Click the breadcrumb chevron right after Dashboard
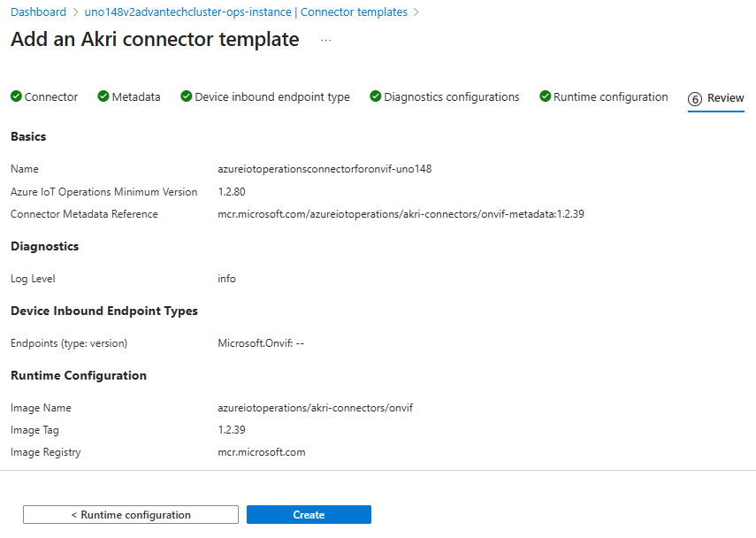Image resolution: width=756 pixels, height=538 pixels. [75, 12]
